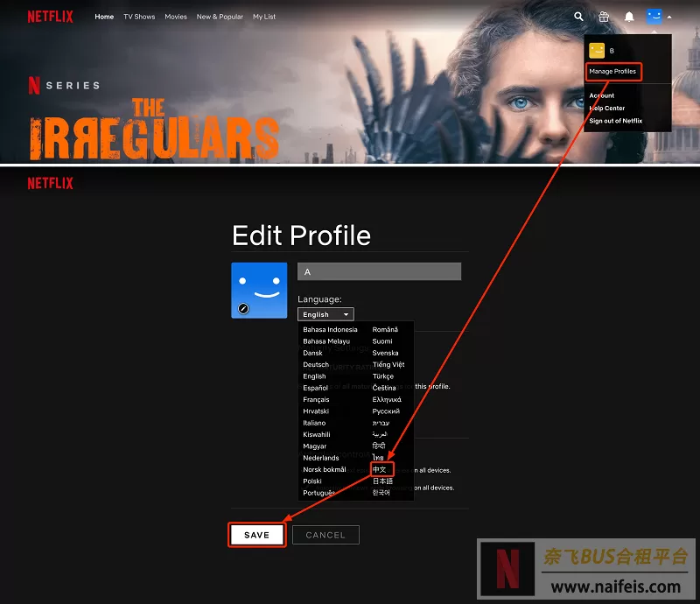Screen dimensions: 700x604
Task: Select English in the language list
Action: point(314,376)
